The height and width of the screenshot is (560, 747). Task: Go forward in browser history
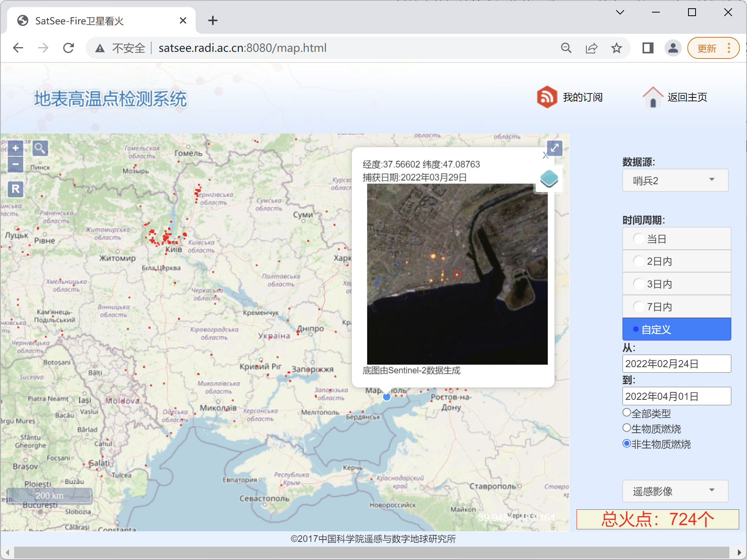pyautogui.click(x=43, y=48)
